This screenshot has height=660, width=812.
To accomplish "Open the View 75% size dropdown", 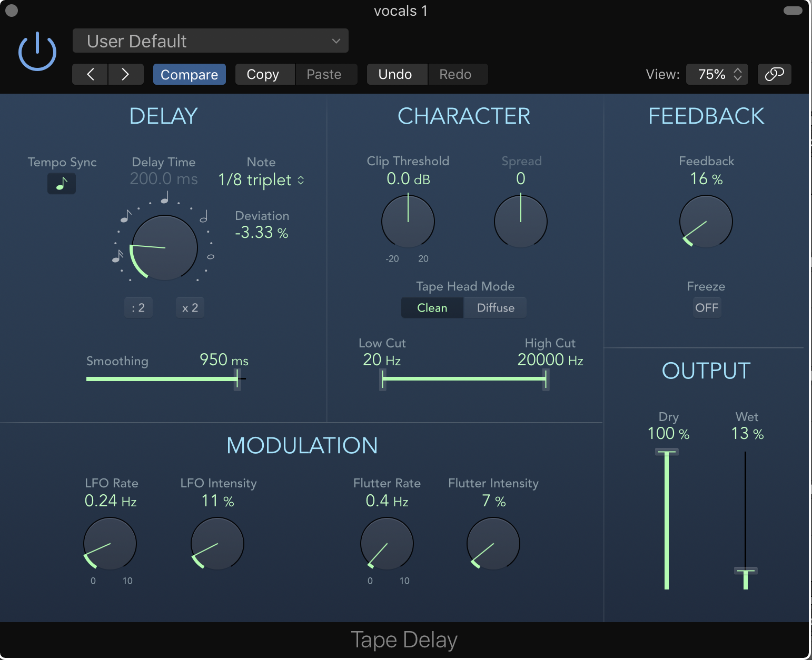I will pos(718,74).
